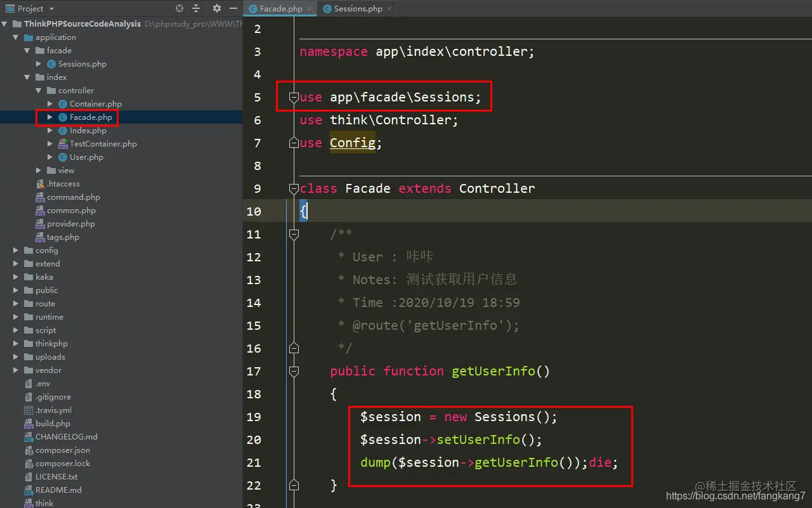Open the .gitignore file
Screen dimensions: 812x508
(x=53, y=397)
